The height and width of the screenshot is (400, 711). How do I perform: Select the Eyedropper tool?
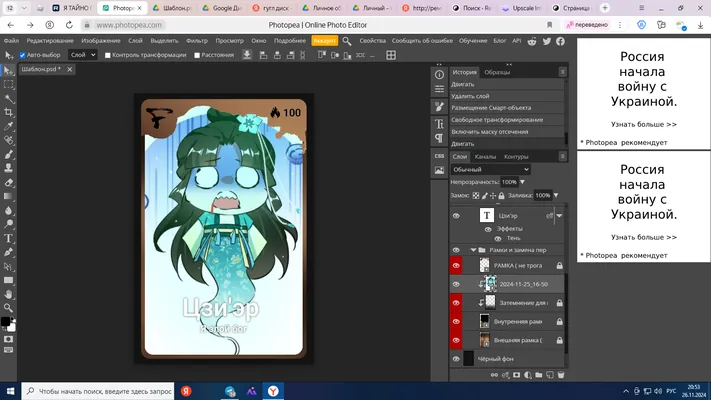[x=9, y=127]
